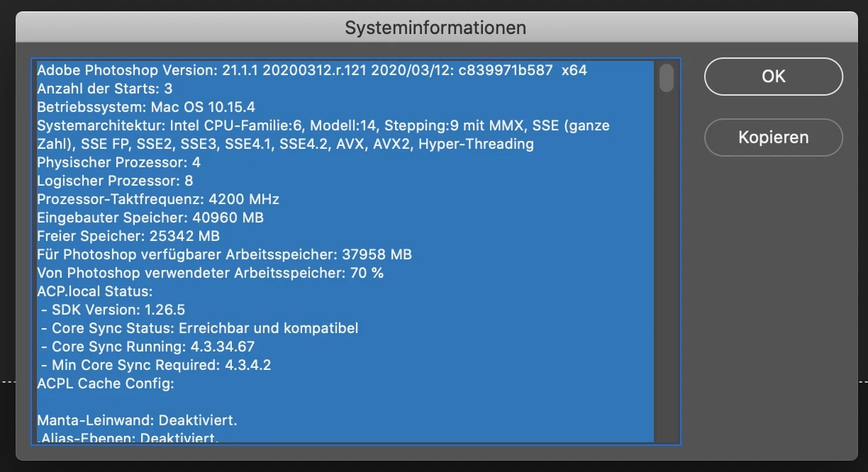Click the line listing SSE FP, SSE2, SSE3

285,144
